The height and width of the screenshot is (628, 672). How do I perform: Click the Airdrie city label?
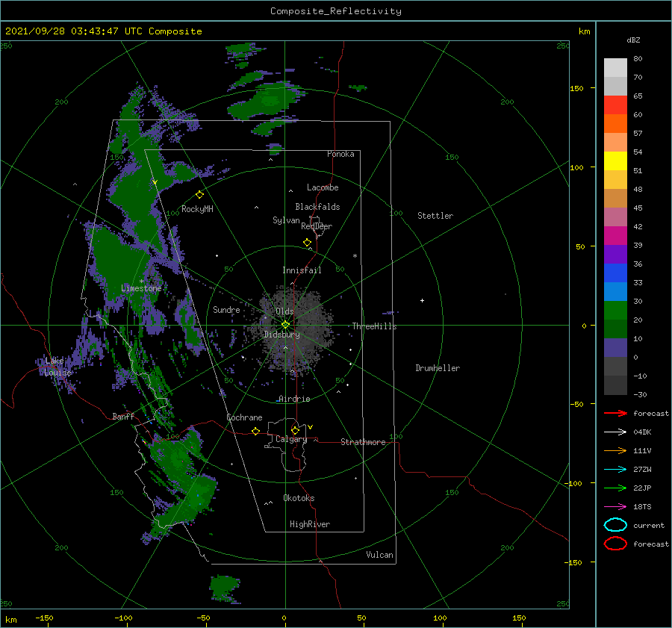pos(294,399)
